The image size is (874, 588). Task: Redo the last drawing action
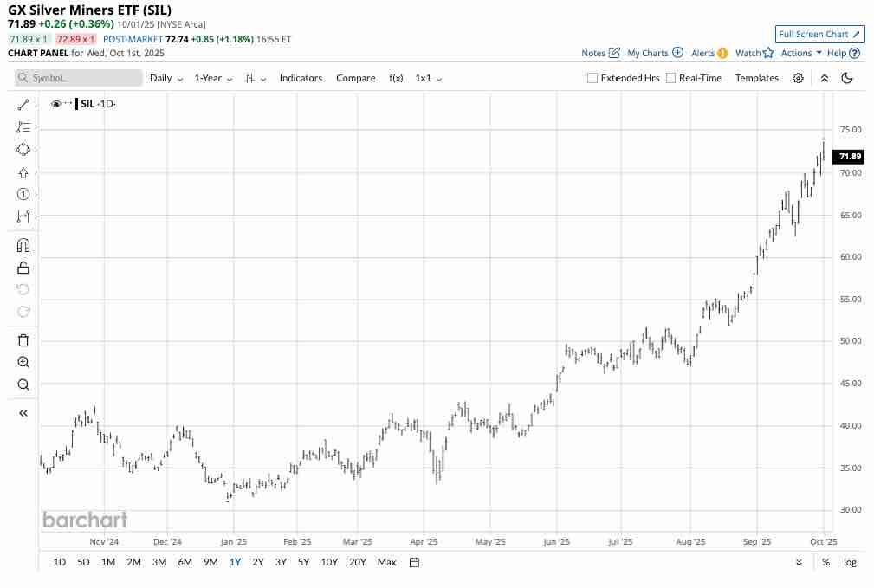tap(23, 312)
